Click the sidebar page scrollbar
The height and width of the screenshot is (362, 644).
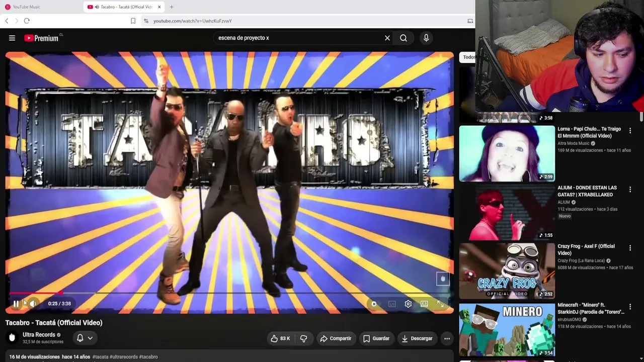(641, 117)
